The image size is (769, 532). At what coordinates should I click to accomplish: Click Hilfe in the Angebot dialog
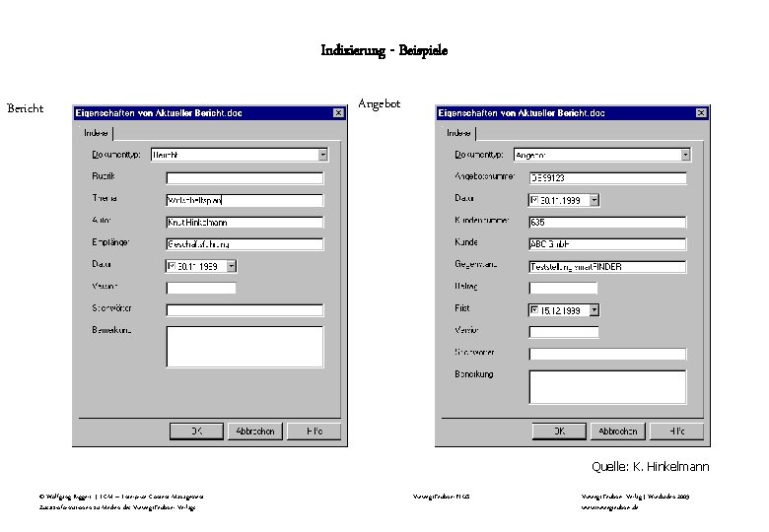point(676,432)
